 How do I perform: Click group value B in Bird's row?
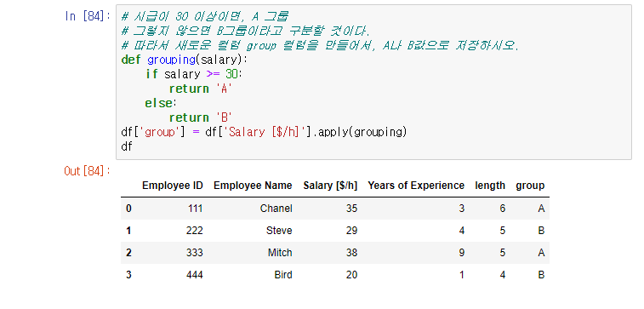coord(541,274)
